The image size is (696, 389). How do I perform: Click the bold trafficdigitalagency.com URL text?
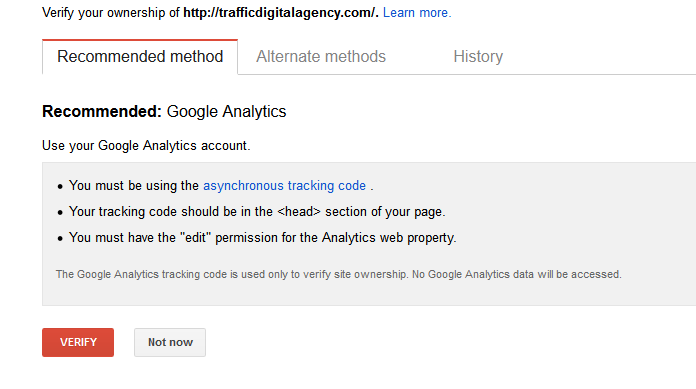click(x=281, y=12)
